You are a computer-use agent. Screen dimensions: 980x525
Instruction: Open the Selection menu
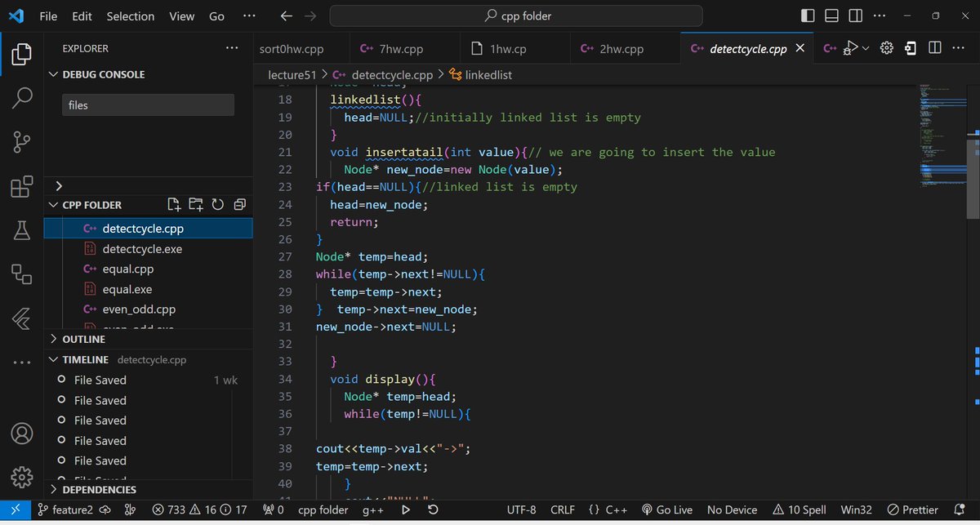(x=130, y=16)
